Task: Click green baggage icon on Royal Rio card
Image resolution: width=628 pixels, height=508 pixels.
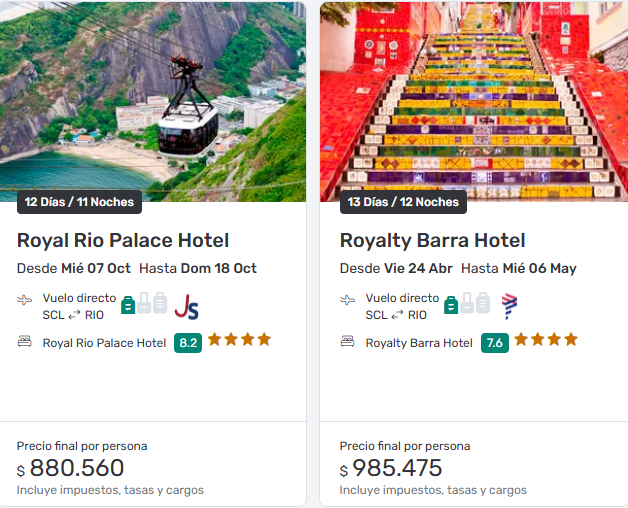Action: point(127,305)
